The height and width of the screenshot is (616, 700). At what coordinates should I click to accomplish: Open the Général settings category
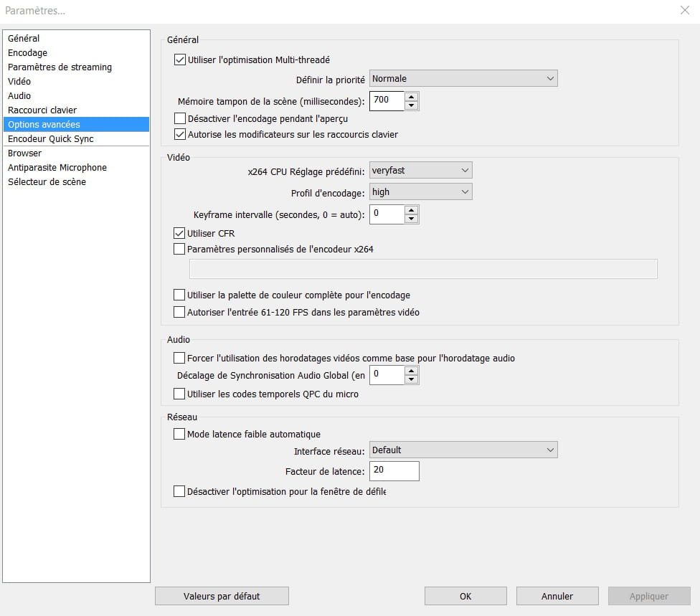point(76,39)
